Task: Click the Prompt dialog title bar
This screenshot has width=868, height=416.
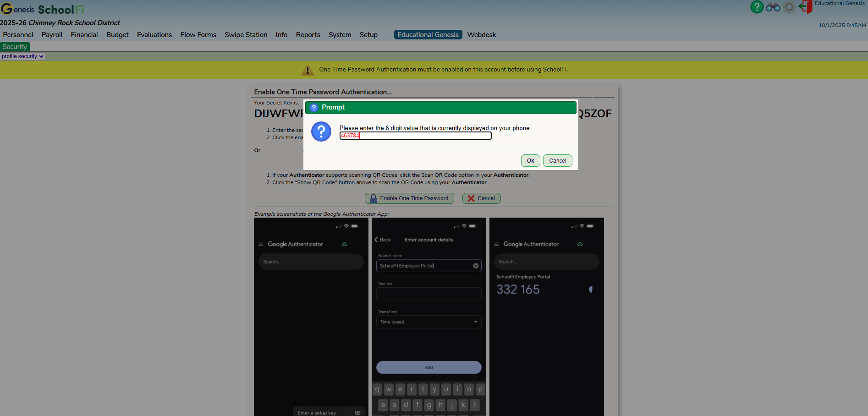Action: pyautogui.click(x=440, y=107)
